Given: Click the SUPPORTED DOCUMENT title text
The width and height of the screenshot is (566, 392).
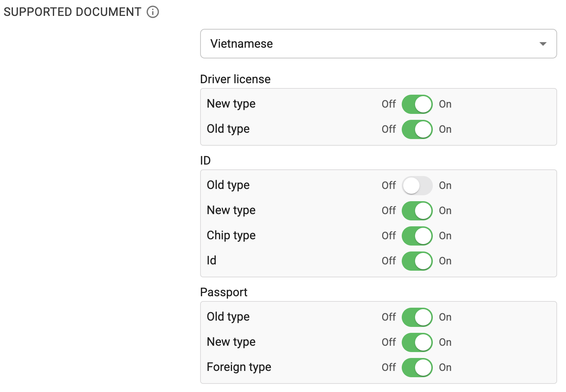Looking at the screenshot, I should click(x=71, y=11).
